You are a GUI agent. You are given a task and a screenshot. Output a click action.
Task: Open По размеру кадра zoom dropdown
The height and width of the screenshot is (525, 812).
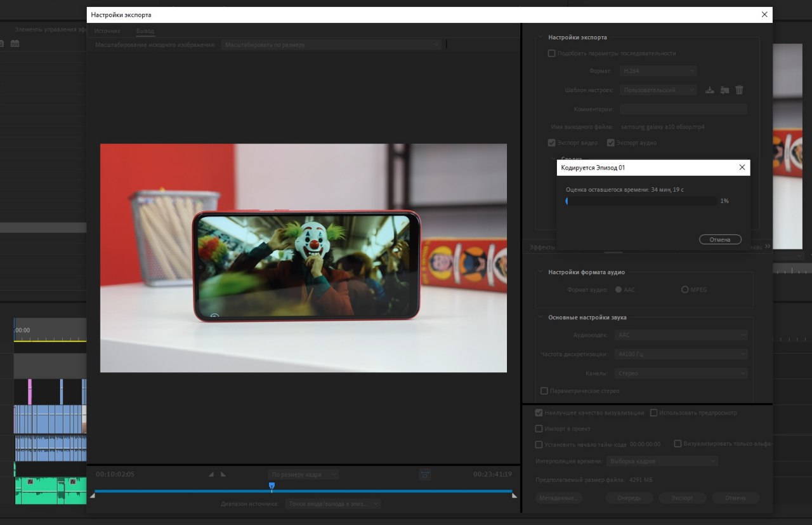coord(304,474)
